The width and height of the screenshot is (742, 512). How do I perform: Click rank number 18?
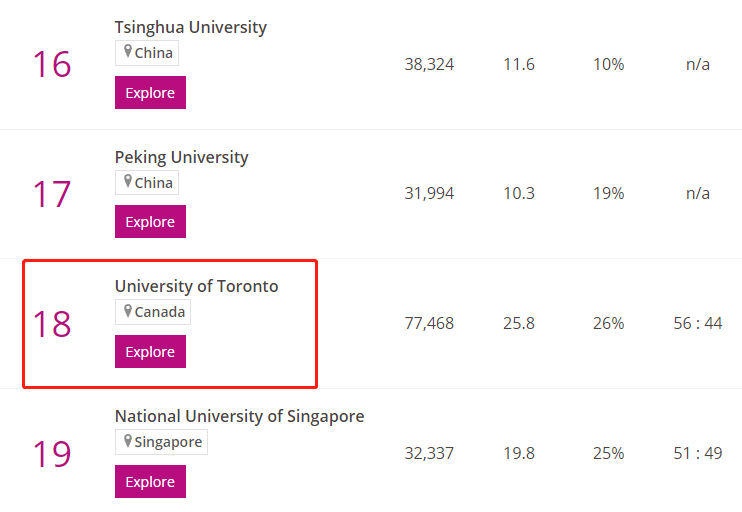pos(52,324)
